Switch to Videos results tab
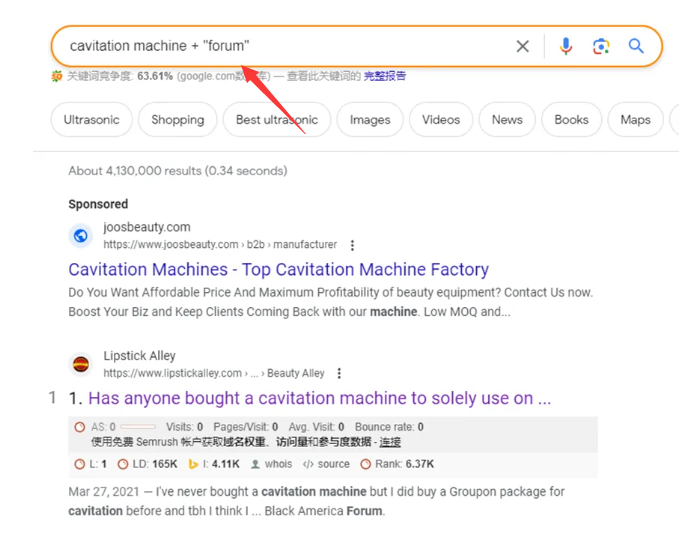This screenshot has height=538, width=689. 441,120
